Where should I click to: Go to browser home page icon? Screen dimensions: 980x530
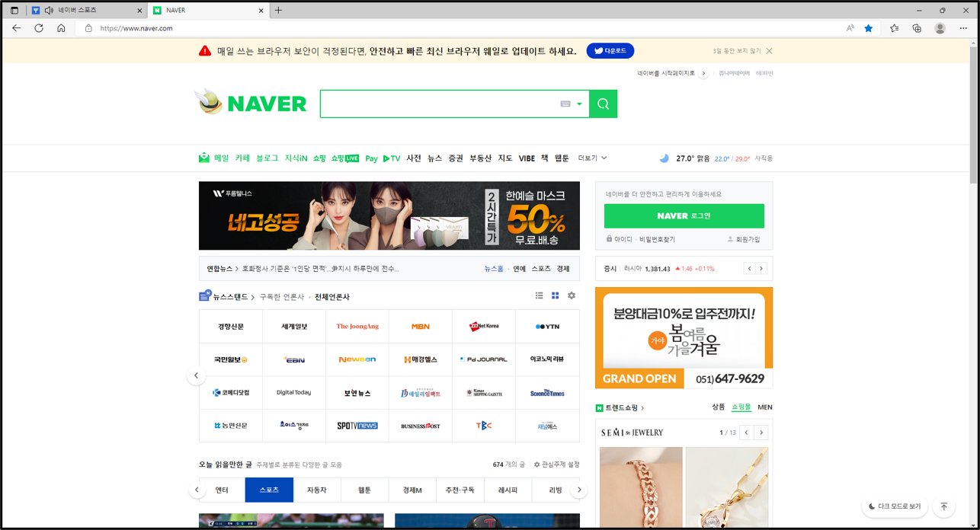coord(61,28)
